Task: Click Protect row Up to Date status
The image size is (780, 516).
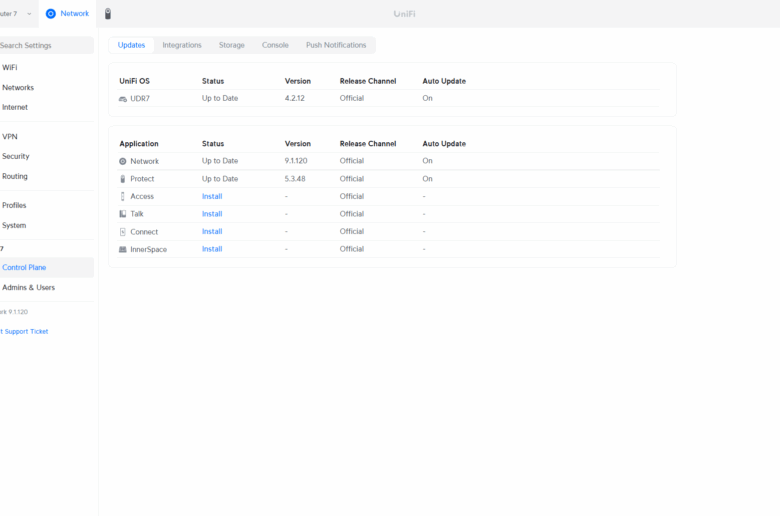Action: [220, 179]
